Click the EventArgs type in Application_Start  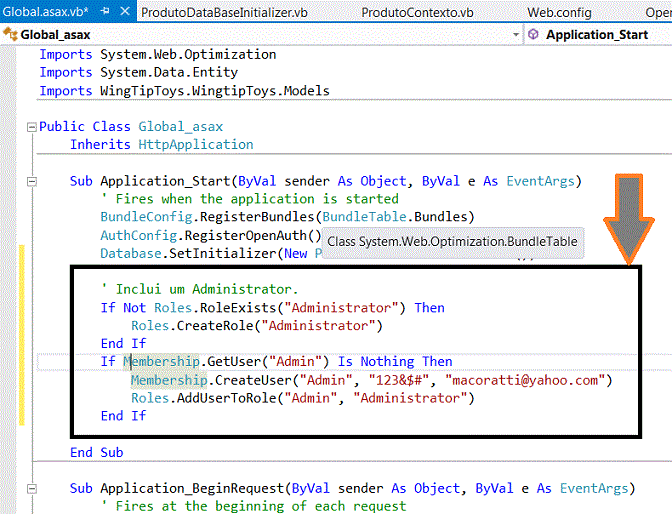click(540, 181)
